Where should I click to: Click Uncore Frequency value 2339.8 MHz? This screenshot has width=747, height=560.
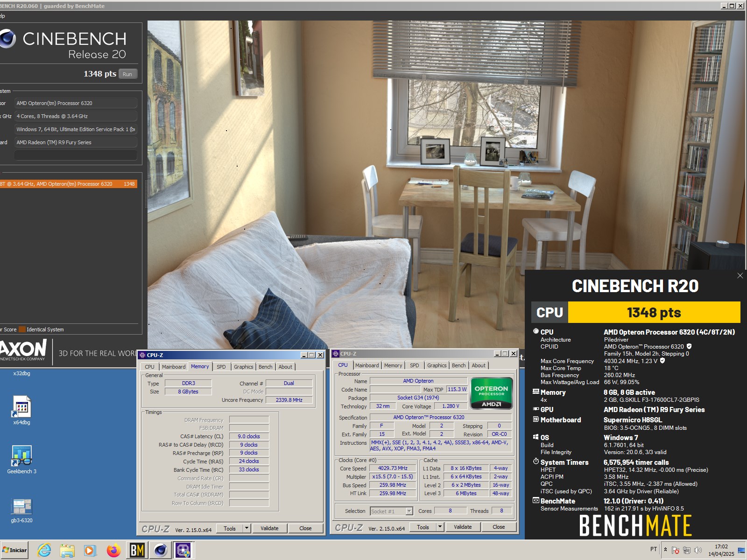289,400
